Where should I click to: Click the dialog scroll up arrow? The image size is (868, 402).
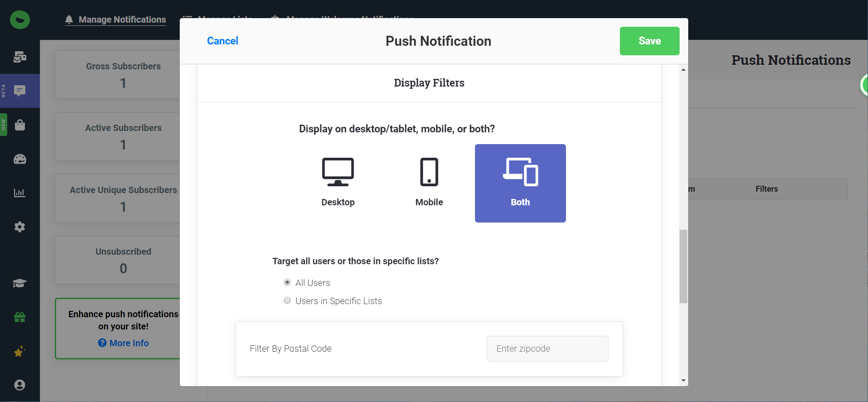click(683, 69)
